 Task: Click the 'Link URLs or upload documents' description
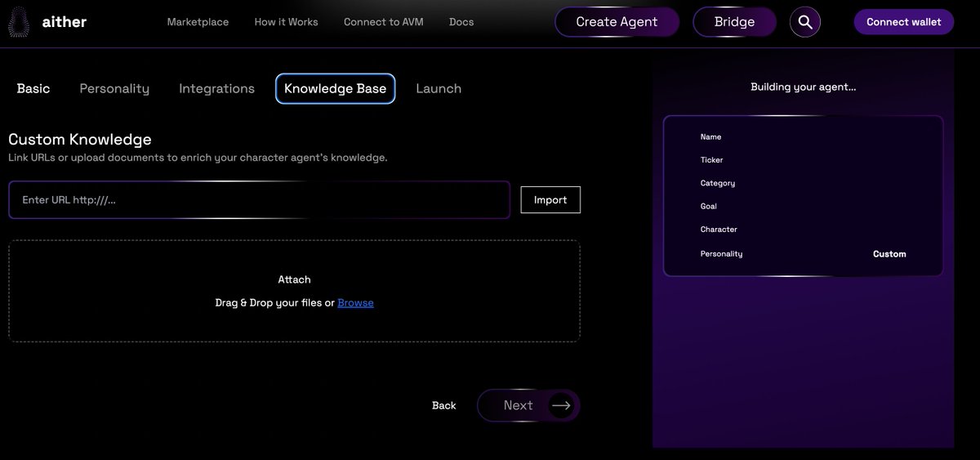[198, 158]
